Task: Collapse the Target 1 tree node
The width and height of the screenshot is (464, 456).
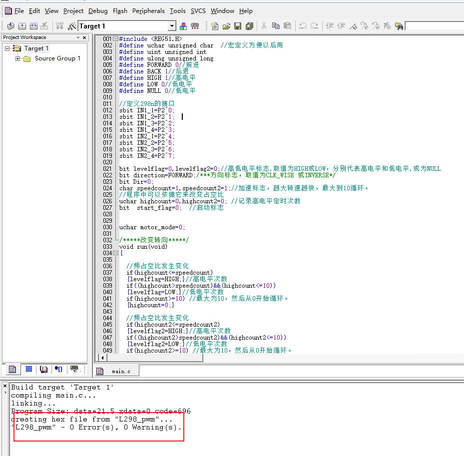Action: click(x=7, y=49)
